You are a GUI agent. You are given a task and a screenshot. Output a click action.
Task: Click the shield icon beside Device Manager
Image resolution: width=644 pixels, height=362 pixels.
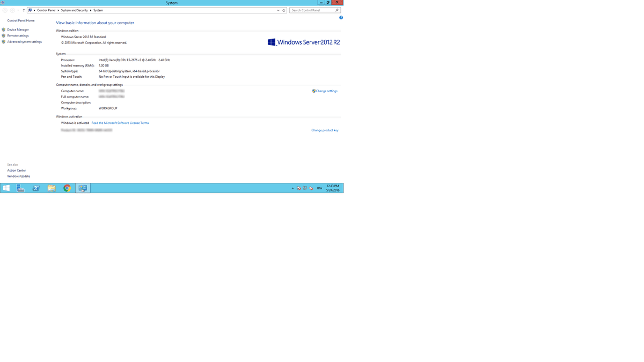pos(4,29)
